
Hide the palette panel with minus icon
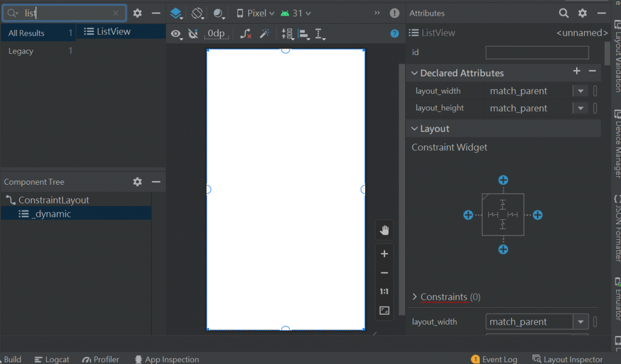click(x=156, y=13)
